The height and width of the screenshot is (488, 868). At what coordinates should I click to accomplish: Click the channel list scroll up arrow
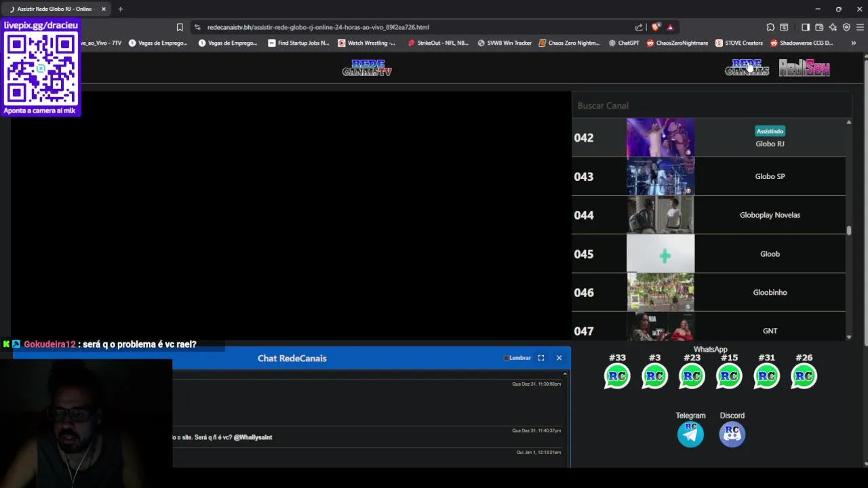pyautogui.click(x=848, y=123)
